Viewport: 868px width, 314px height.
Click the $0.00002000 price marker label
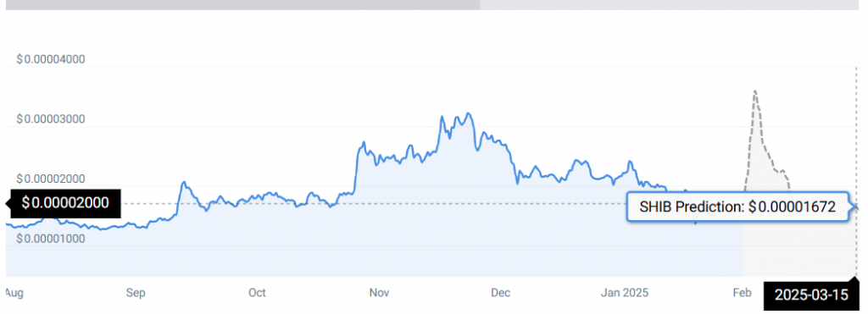pyautogui.click(x=64, y=203)
